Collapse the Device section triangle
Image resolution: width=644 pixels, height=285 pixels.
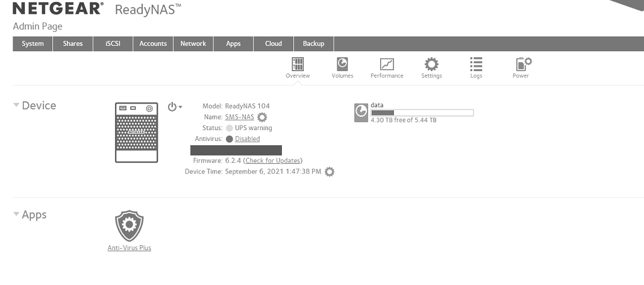pos(16,105)
